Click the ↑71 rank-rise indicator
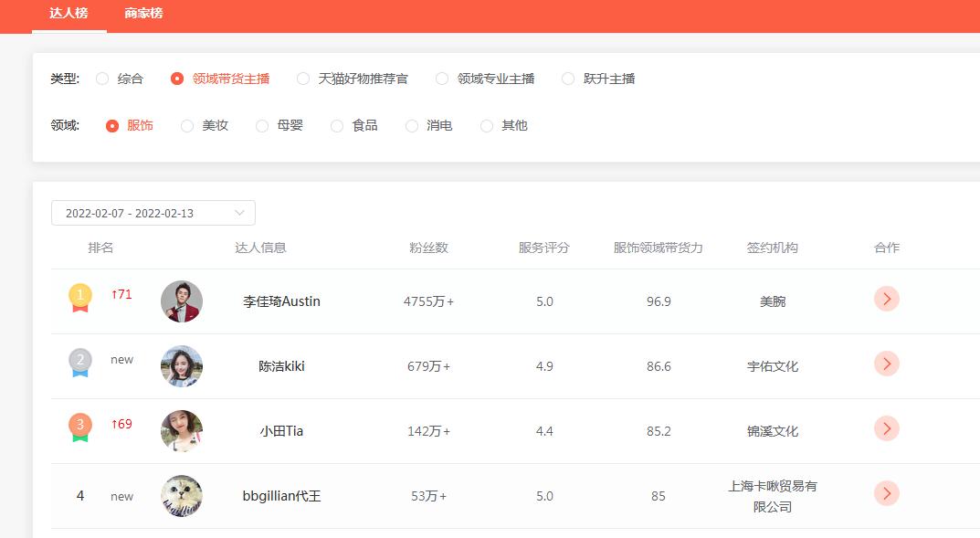980x538 pixels. 120,295
